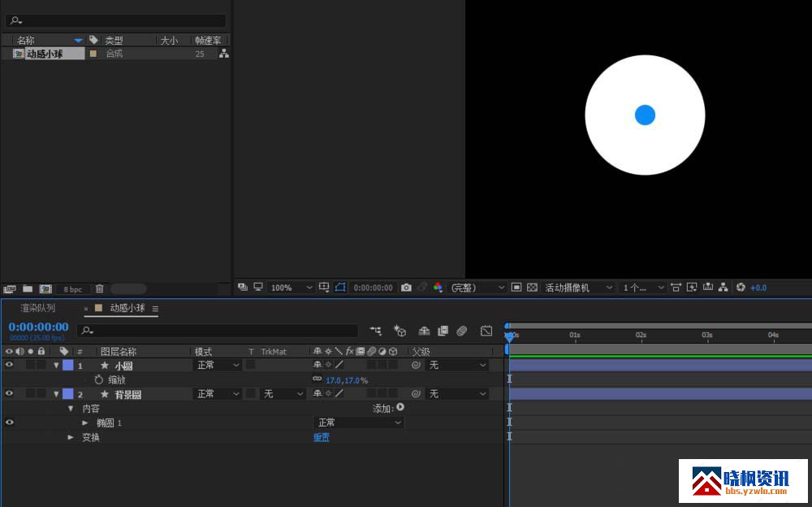Take a snapshot with the camera icon
The width and height of the screenshot is (812, 507).
(407, 287)
